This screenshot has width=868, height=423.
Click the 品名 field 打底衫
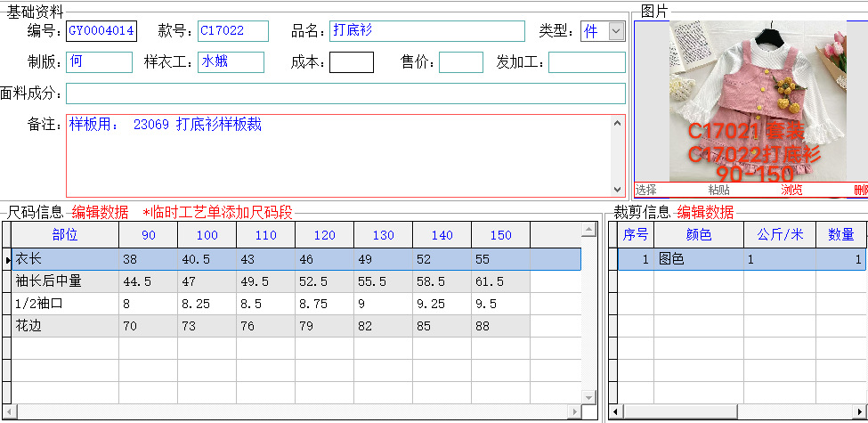(426, 31)
